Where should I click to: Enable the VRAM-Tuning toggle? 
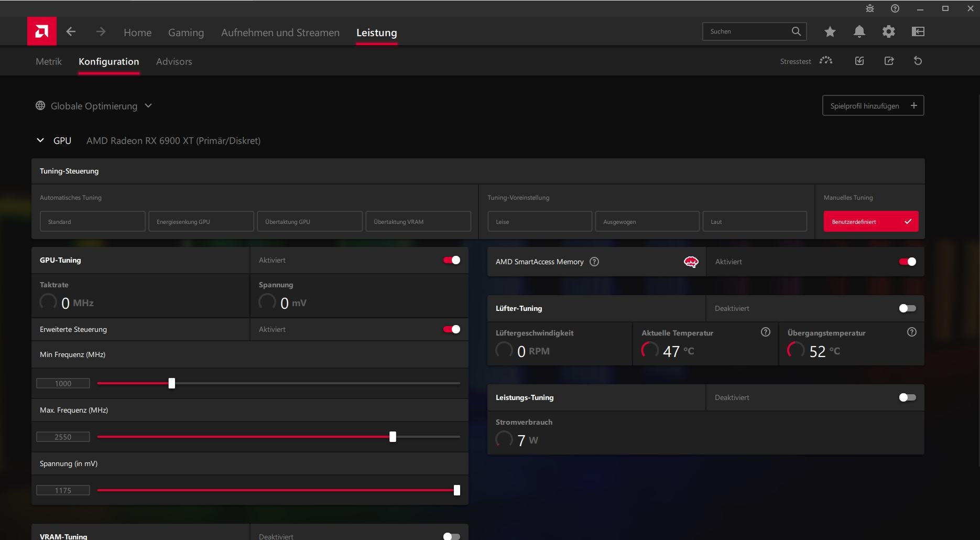click(x=452, y=536)
